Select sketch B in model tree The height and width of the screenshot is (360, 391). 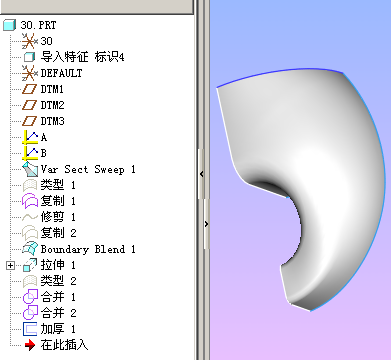click(x=43, y=153)
